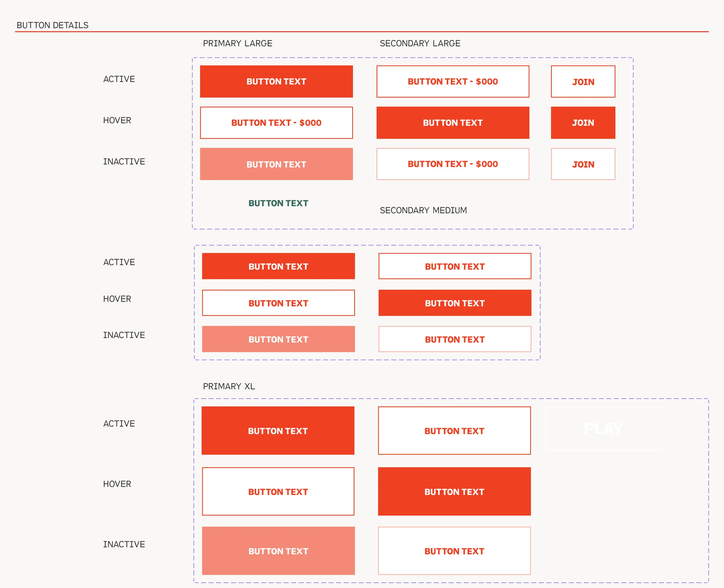Click the inactive faded outline JOIN button
The width and height of the screenshot is (724, 588).
click(583, 164)
